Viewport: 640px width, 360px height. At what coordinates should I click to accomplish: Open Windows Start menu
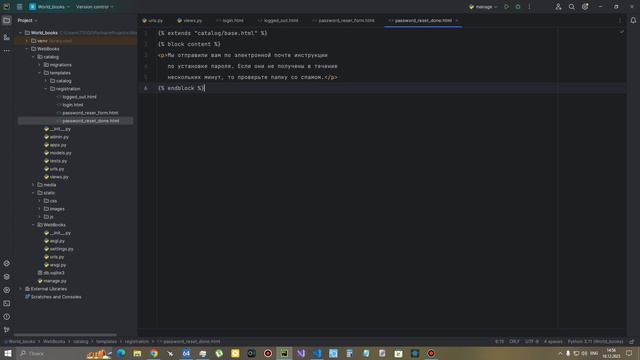tap(8, 353)
